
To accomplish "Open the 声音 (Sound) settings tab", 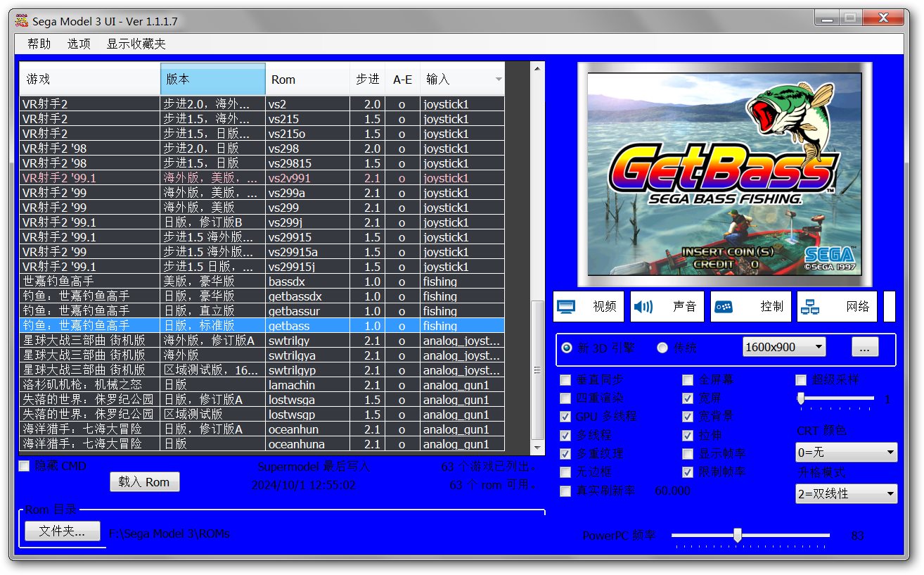I will (x=667, y=307).
